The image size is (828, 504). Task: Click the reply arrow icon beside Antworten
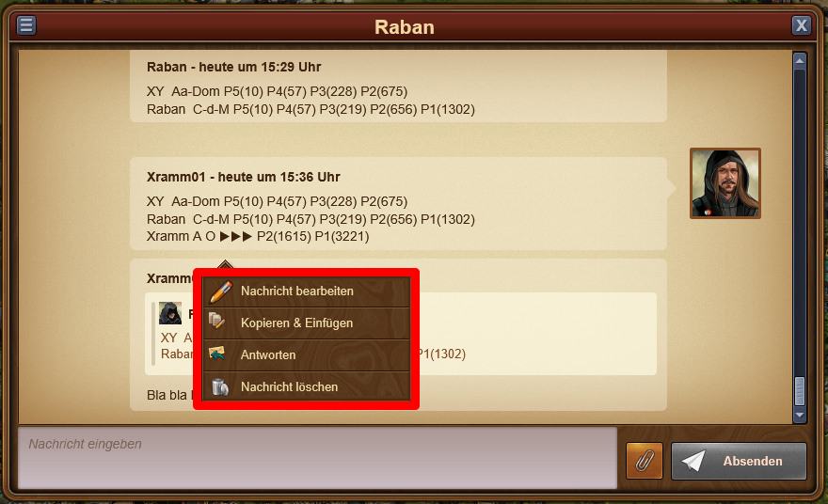click(217, 353)
